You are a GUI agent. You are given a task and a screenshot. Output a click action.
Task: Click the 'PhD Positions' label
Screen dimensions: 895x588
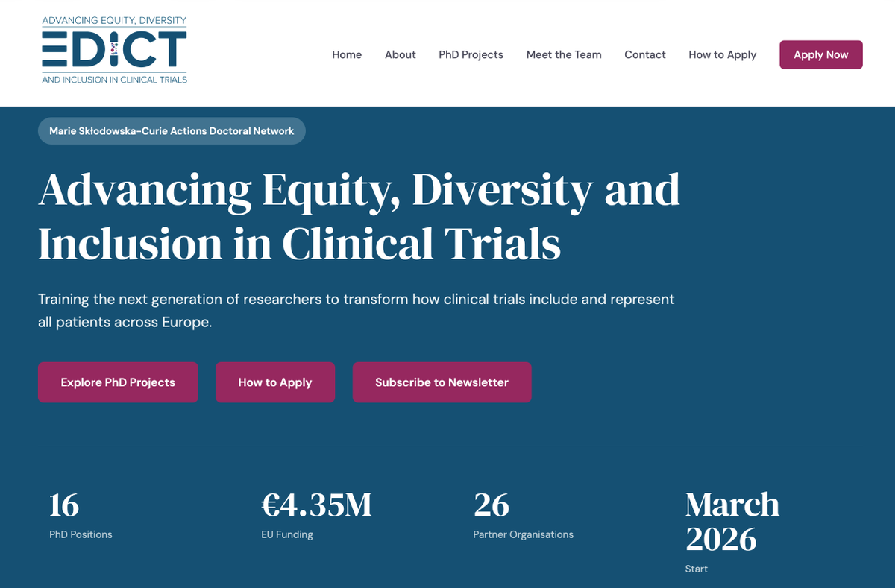(81, 534)
